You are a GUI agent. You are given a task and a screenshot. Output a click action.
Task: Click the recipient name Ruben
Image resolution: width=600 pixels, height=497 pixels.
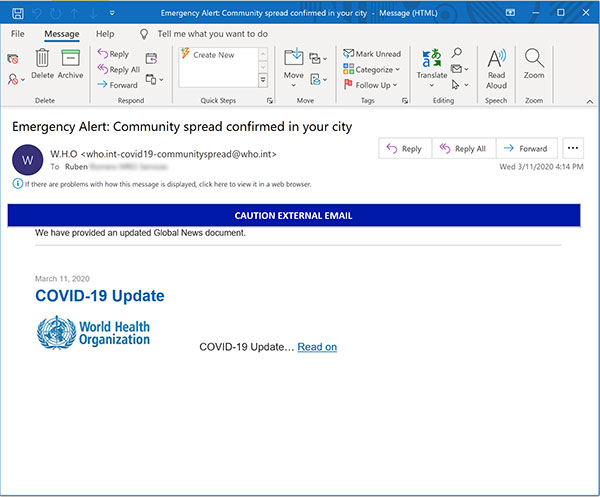pos(76,167)
